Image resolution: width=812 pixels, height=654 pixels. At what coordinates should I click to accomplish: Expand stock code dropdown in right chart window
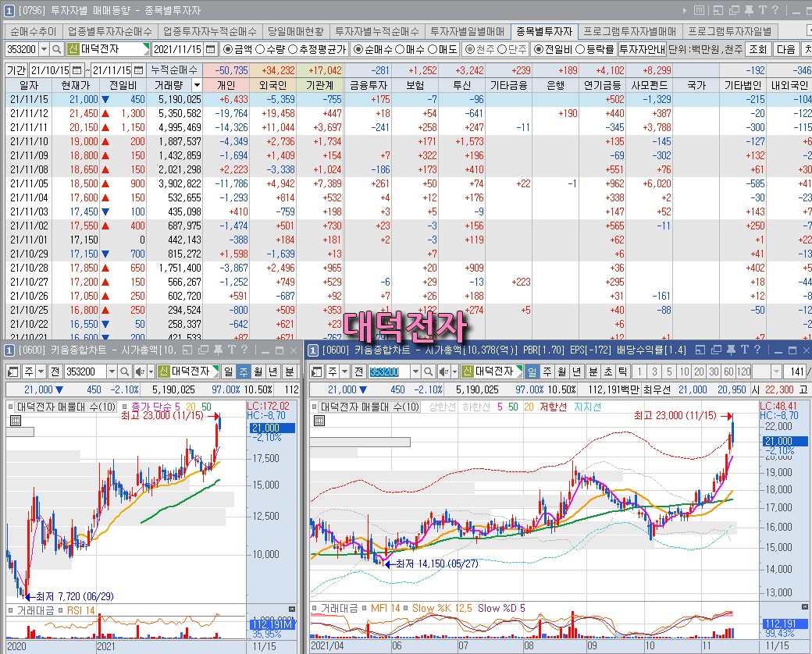pyautogui.click(x=415, y=371)
